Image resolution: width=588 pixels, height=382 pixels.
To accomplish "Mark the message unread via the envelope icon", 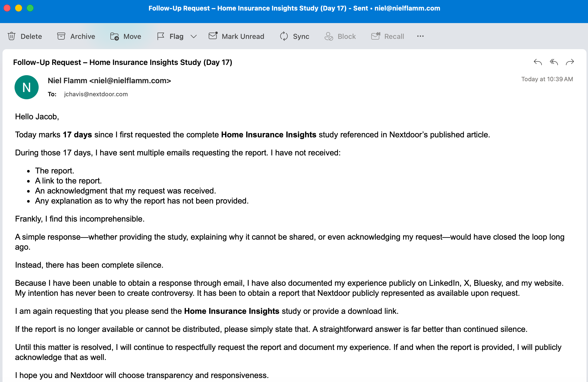I will [213, 36].
